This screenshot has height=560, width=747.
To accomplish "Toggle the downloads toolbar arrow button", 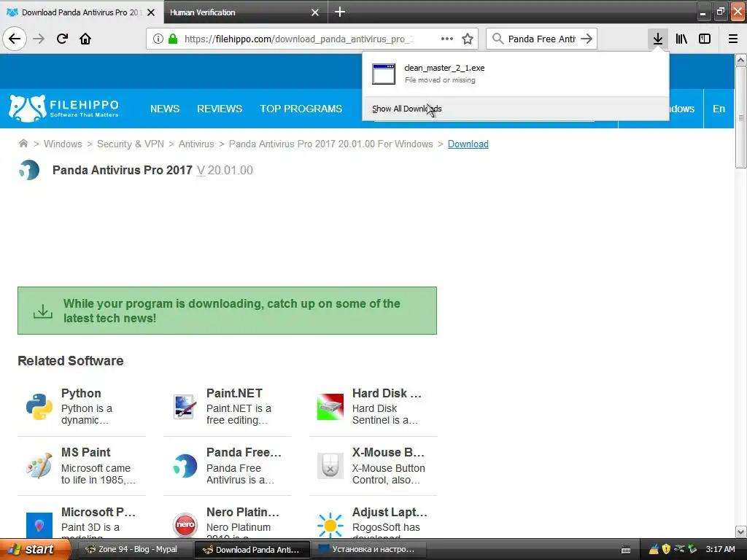I will [657, 39].
